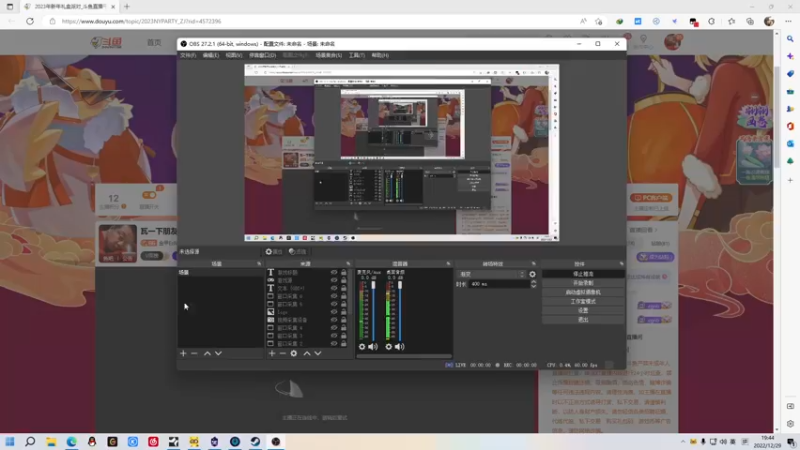Open the 渐变 transition type dropdown
This screenshot has height=450, width=800.
point(492,274)
